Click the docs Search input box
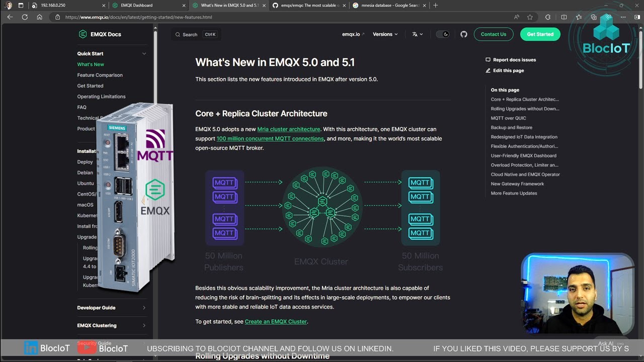Image resolution: width=644 pixels, height=362 pixels. (196, 34)
